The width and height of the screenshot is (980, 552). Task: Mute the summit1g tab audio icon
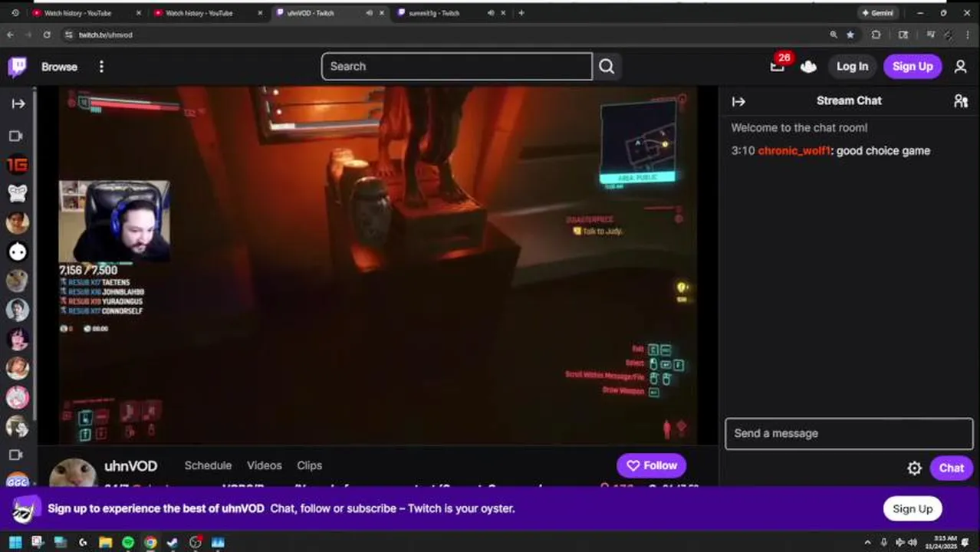pos(491,13)
